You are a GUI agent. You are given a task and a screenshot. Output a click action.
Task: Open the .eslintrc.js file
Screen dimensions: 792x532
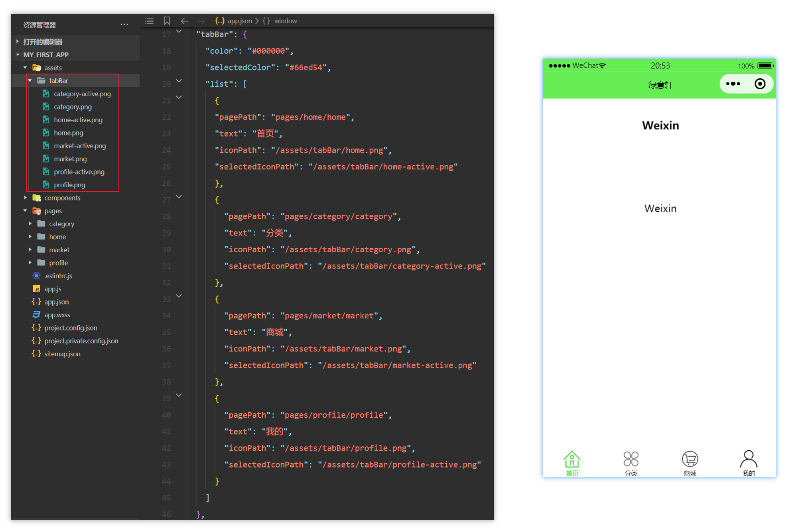(x=58, y=276)
